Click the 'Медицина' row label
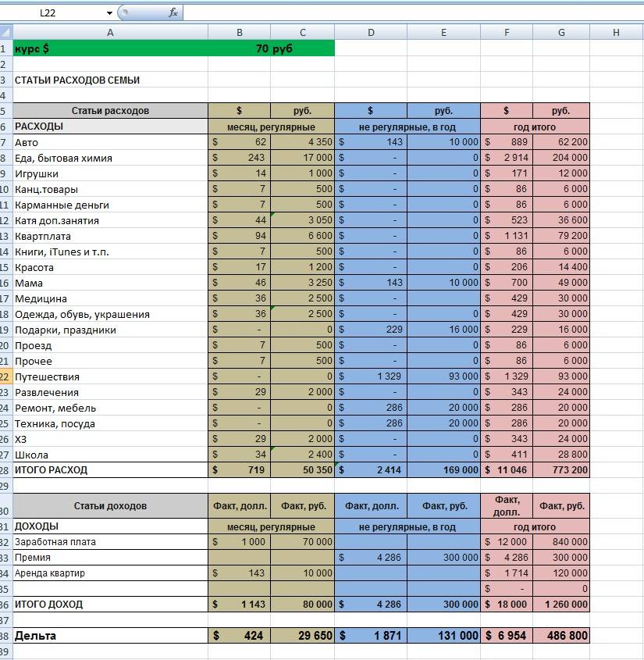 click(x=110, y=298)
